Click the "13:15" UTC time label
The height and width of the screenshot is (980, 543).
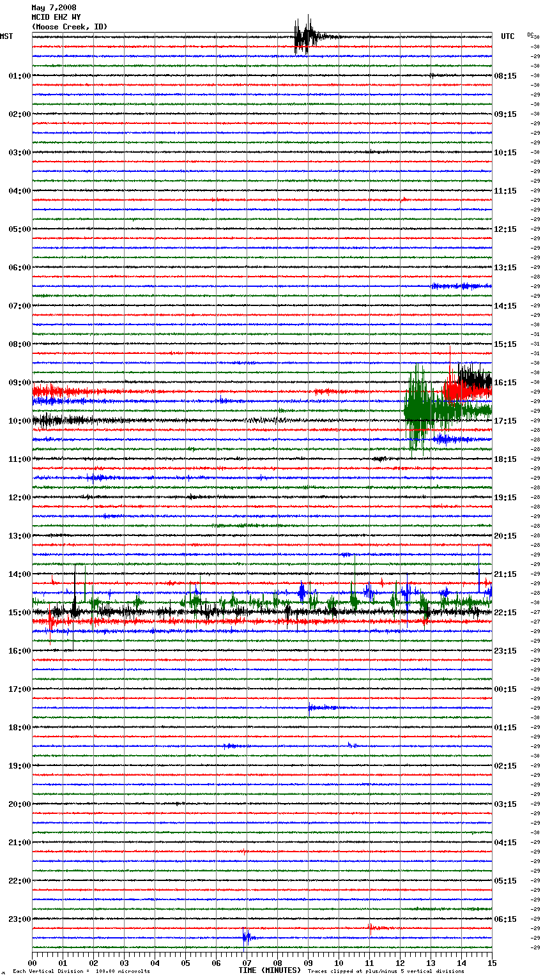505,268
